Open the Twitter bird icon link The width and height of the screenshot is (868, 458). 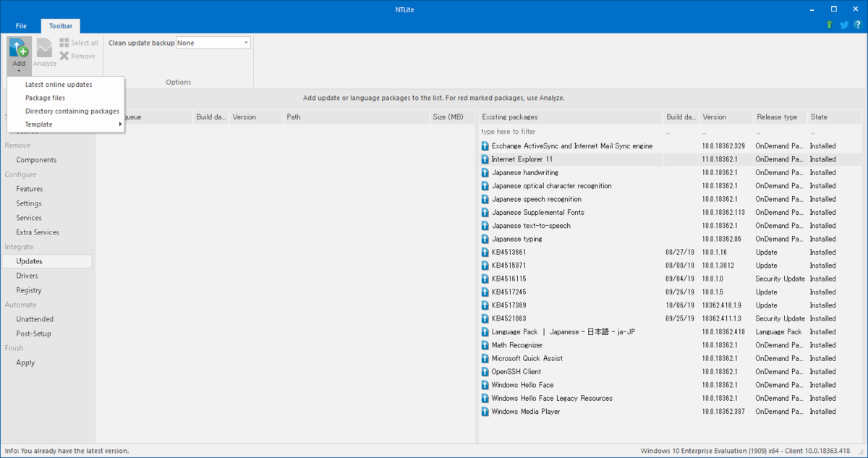tap(844, 25)
